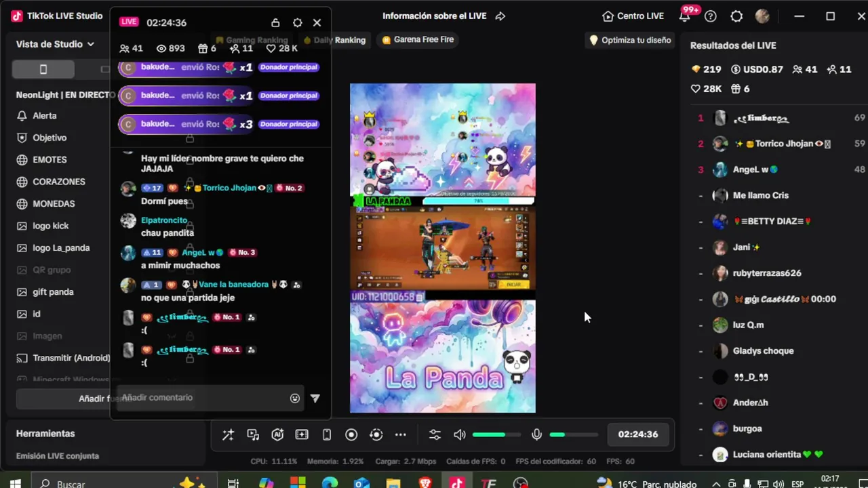Open the settings gear in title bar
The width and height of the screenshot is (868, 488).
(x=736, y=16)
